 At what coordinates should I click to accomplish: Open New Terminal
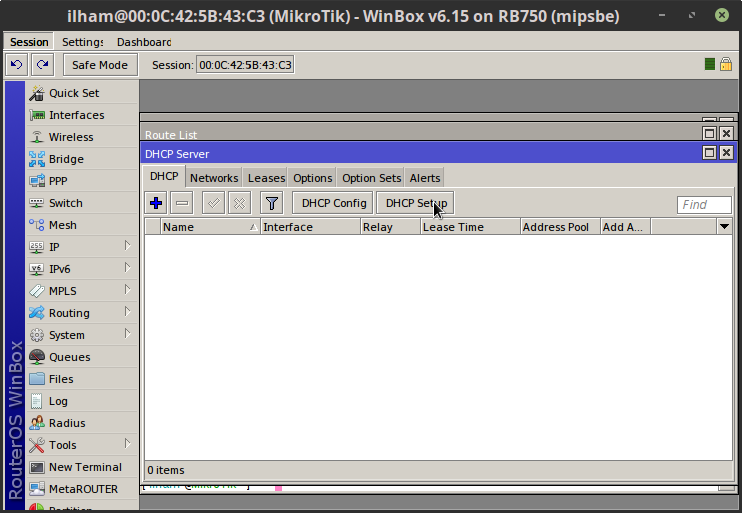point(81,467)
